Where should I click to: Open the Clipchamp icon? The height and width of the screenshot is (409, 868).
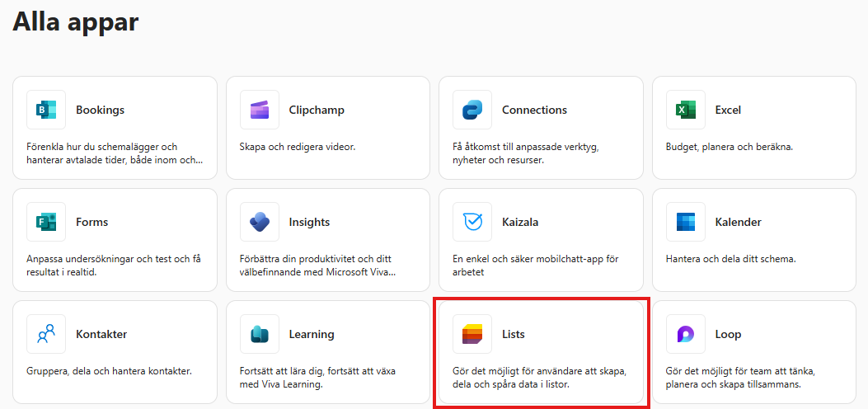(260, 110)
